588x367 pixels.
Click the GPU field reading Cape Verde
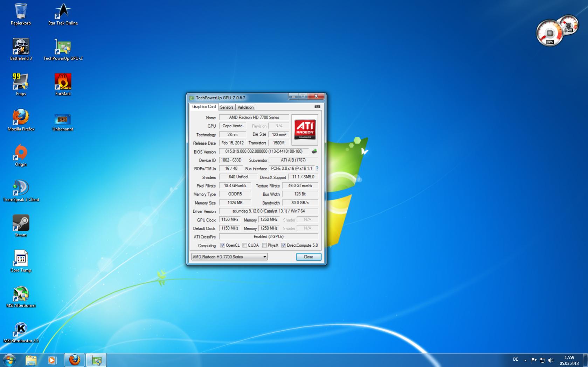[x=233, y=126]
